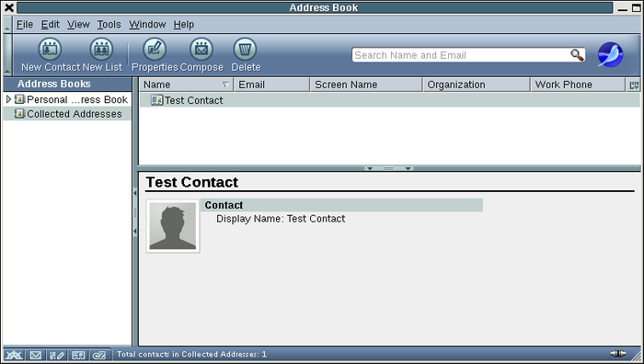Sort by Screen Name column header
The image size is (644, 364).
click(366, 85)
